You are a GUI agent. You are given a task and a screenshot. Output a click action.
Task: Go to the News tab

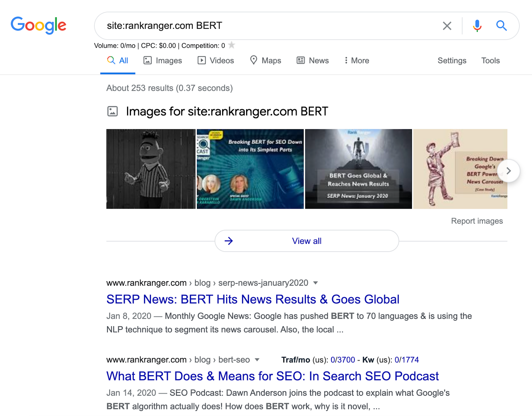tap(313, 60)
